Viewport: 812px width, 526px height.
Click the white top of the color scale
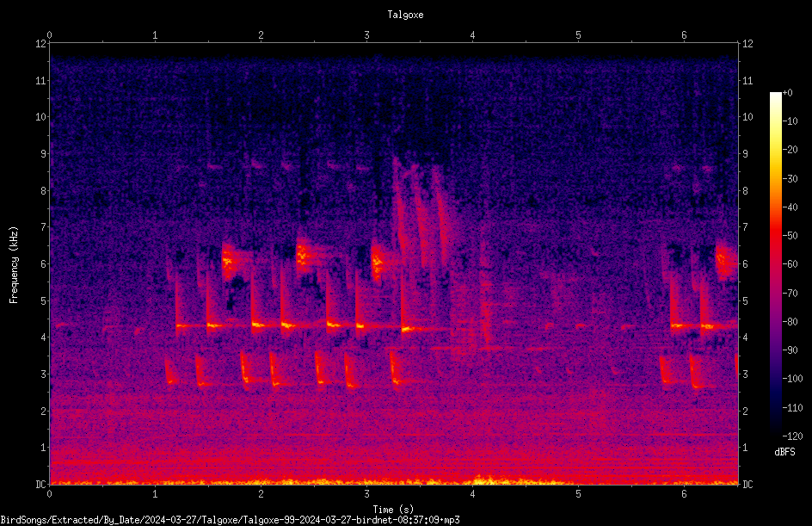pyautogui.click(x=775, y=96)
